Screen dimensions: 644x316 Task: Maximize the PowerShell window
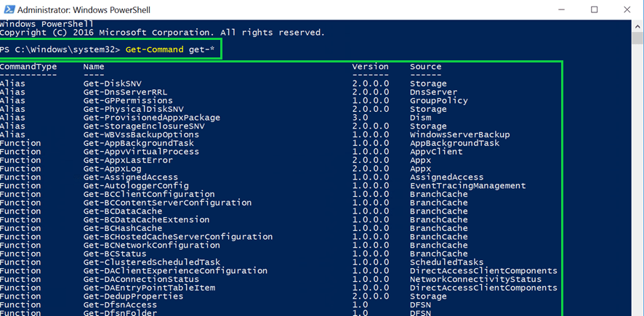coord(594,10)
